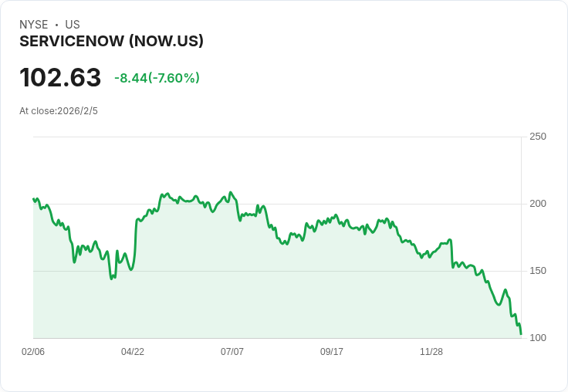Screen dimensions: 568x392
Task: Select the 09/17 date on the x-axis
Action: 332,352
